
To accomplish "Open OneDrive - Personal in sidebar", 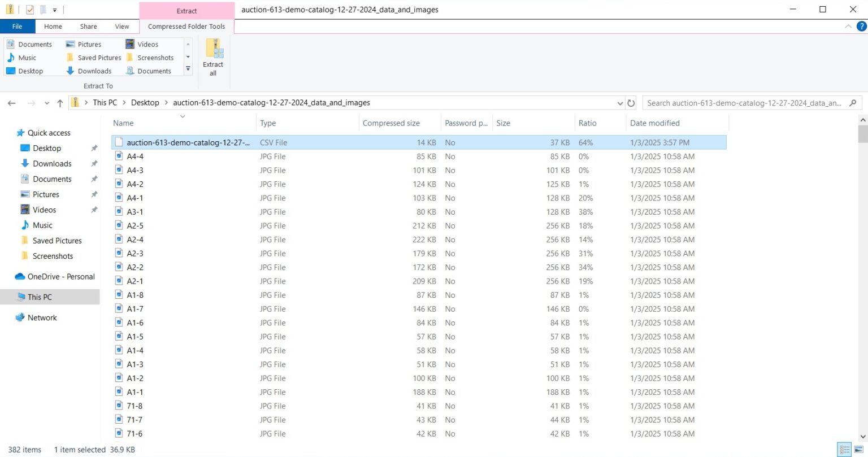I will 60,277.
